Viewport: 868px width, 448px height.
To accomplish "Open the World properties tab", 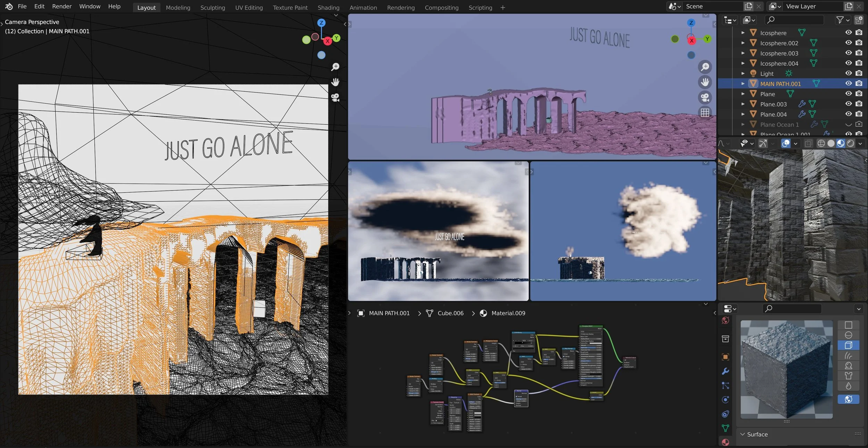I will point(725,320).
